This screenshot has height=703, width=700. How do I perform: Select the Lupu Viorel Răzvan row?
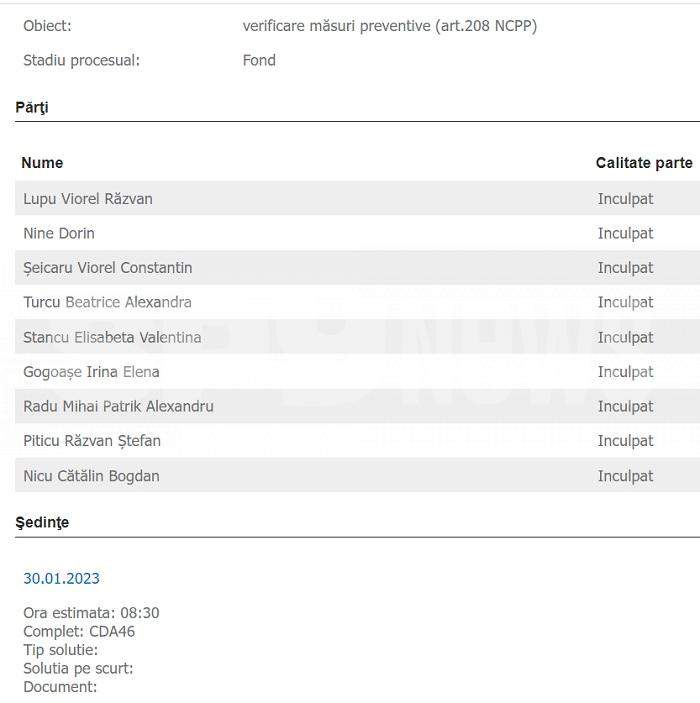pyautogui.click(x=357, y=198)
